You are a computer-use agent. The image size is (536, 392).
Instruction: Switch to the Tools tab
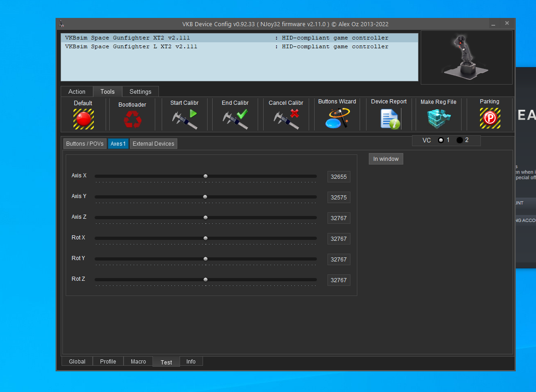coord(107,91)
